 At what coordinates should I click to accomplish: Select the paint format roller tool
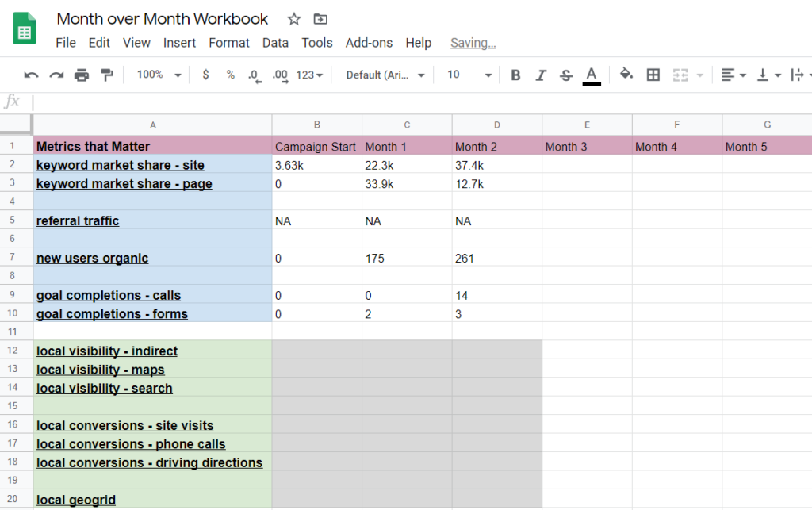click(107, 75)
